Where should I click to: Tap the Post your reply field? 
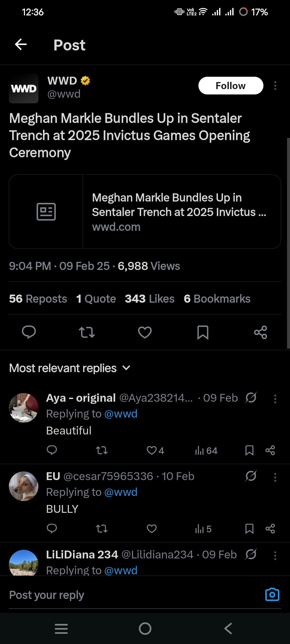click(129, 595)
